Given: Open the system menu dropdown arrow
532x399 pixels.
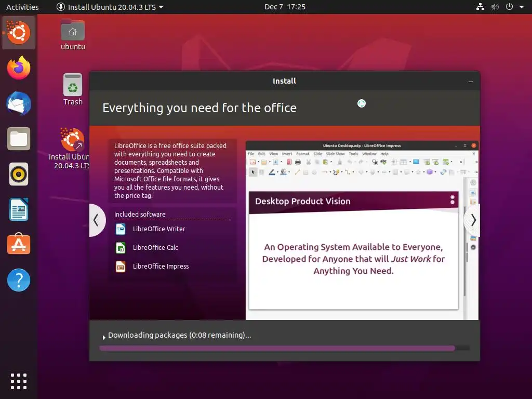Looking at the screenshot, I should pos(522,7).
